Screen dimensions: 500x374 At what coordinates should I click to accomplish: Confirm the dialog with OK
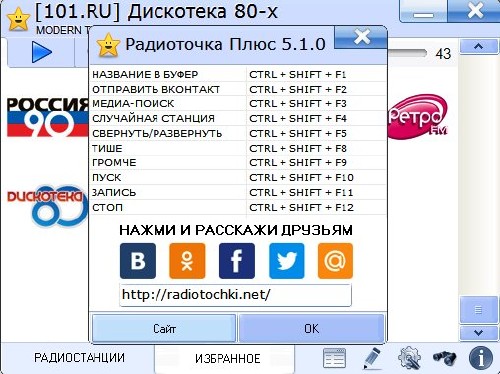[311, 329]
